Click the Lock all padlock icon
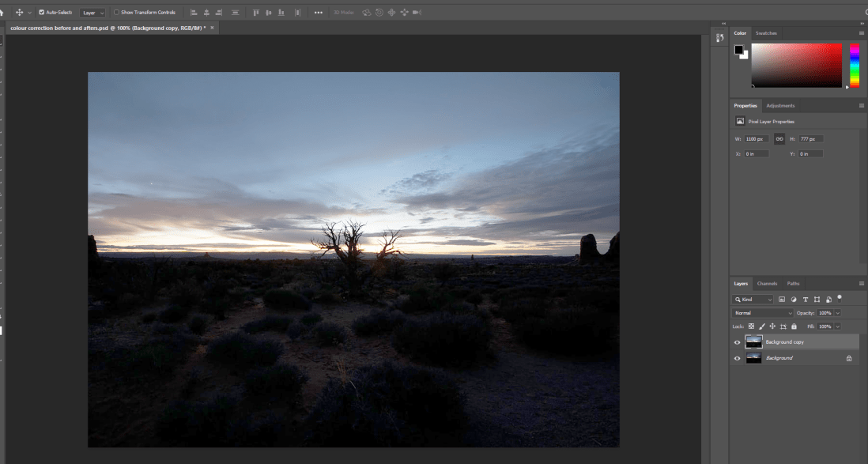 click(794, 326)
